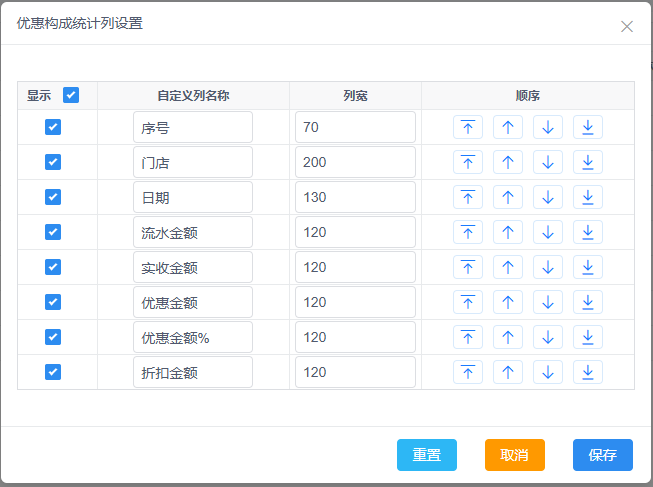Edit the 序号 column name field
This screenshot has width=653, height=487.
click(193, 127)
